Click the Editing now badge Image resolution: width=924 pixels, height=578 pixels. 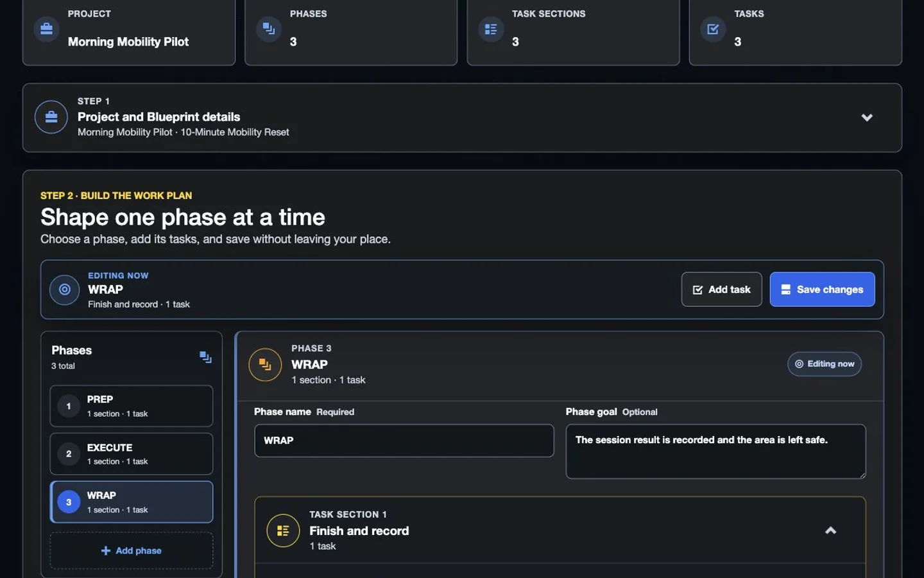point(825,364)
